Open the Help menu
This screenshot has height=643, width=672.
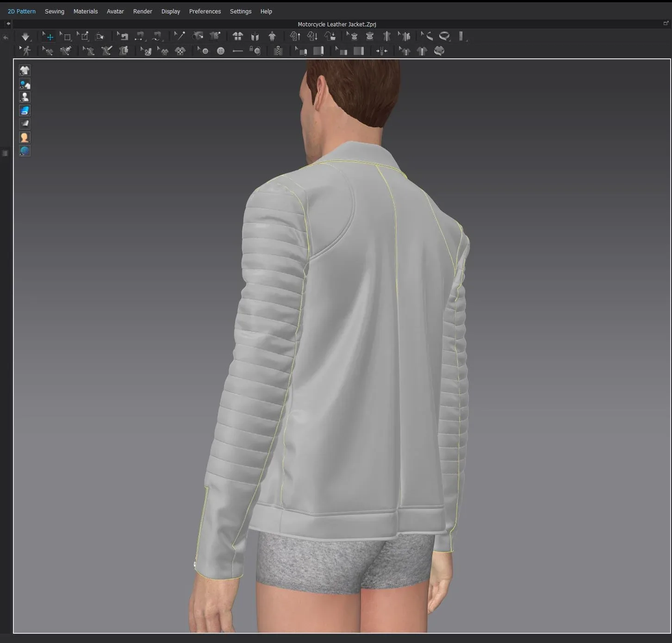(x=266, y=11)
